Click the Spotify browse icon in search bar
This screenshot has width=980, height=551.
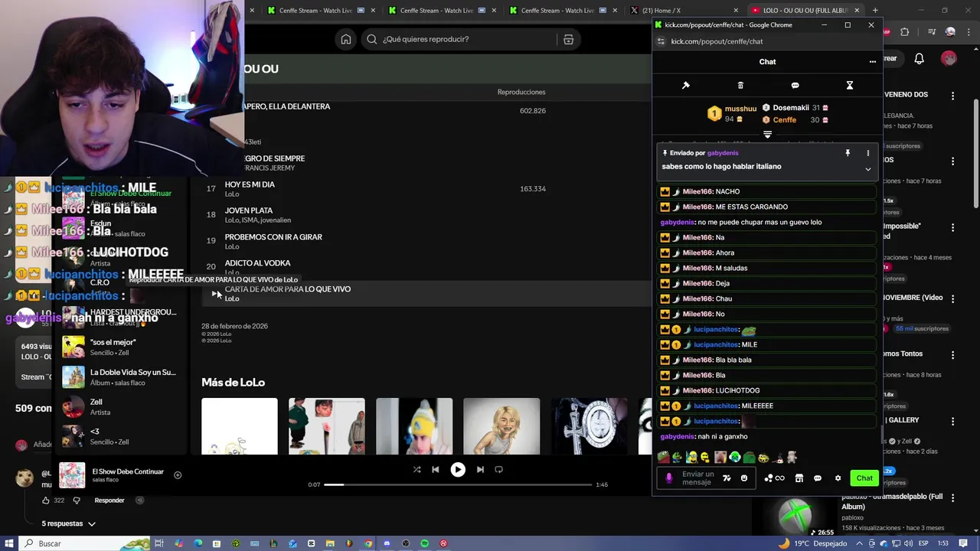coord(568,40)
